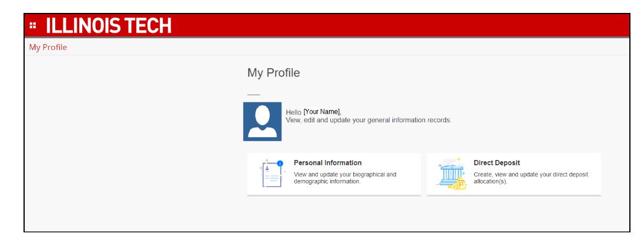Viewport: 644px width, 250px height.
Task: Click 'View, edit and update your general information' text
Action: [368, 120]
